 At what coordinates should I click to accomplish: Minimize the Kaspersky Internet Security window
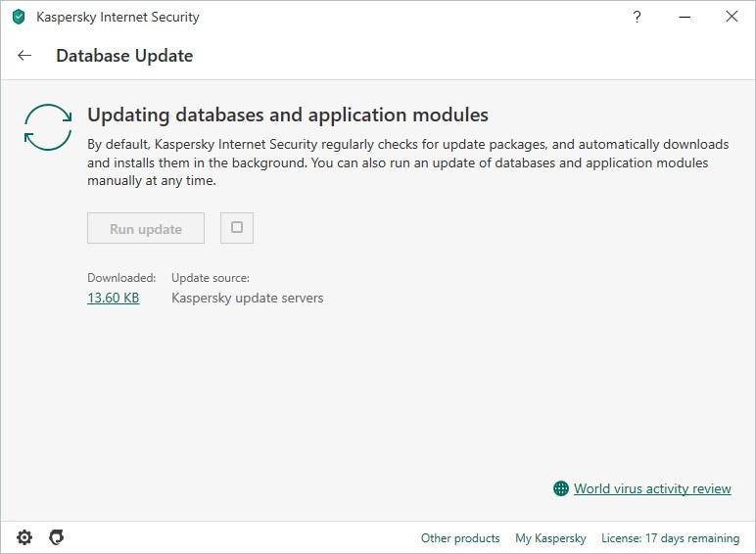pyautogui.click(x=685, y=17)
